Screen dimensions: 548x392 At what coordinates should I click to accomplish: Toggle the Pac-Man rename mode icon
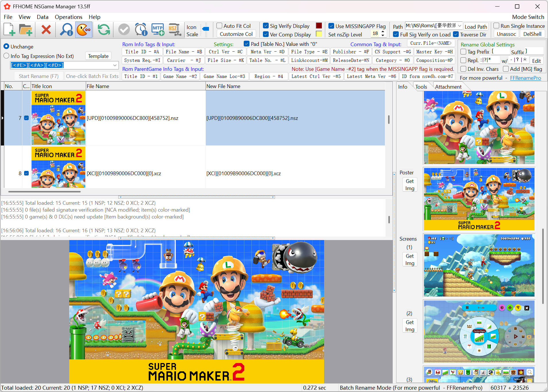(x=84, y=30)
